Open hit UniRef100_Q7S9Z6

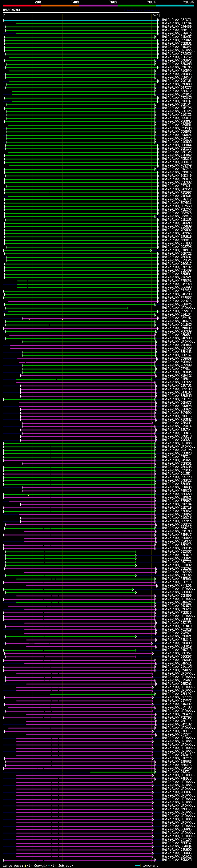click(177, 54)
